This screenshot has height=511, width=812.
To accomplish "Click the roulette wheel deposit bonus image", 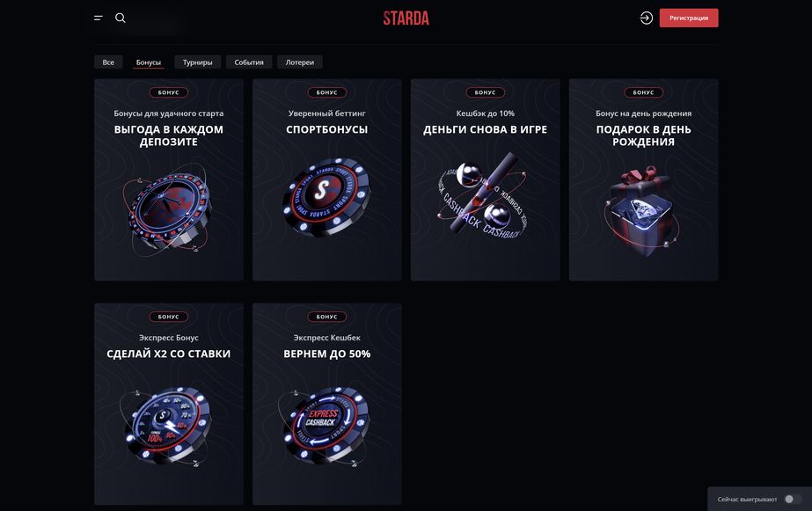I will [168, 209].
